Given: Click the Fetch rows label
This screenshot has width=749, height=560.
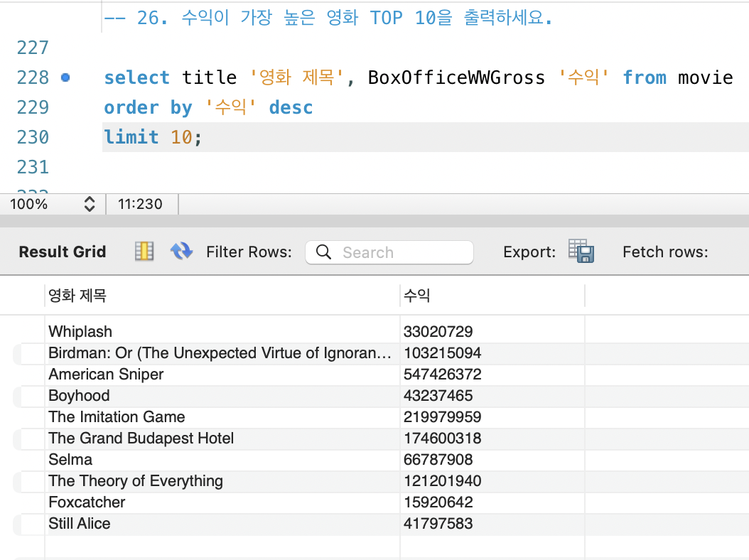Looking at the screenshot, I should click(665, 251).
